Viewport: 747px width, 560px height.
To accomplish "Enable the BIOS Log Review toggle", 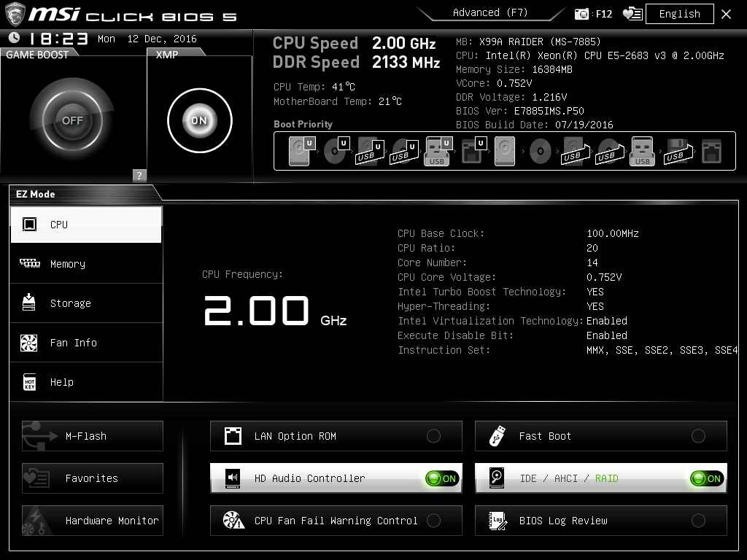I will [x=698, y=521].
